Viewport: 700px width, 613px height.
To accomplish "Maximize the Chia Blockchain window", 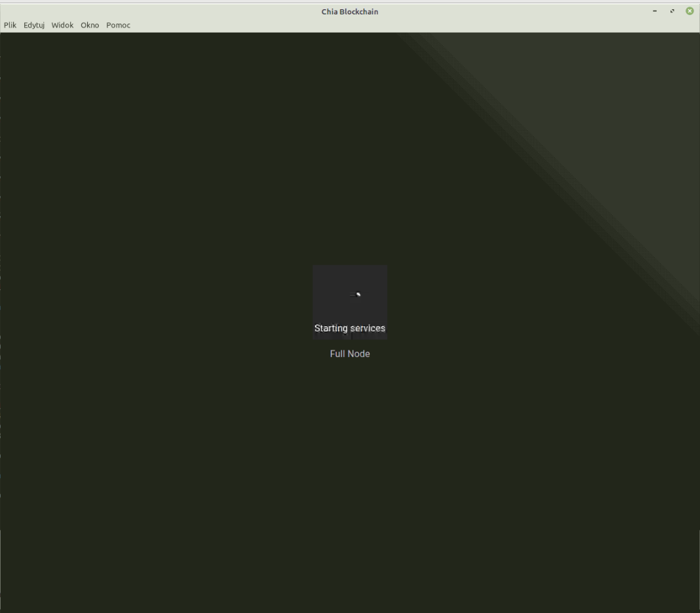I will [x=672, y=11].
